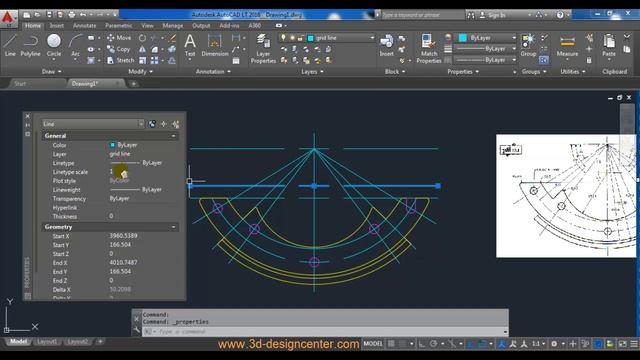Toggle the PICKADD mode icon in Properties palette

click(152, 124)
